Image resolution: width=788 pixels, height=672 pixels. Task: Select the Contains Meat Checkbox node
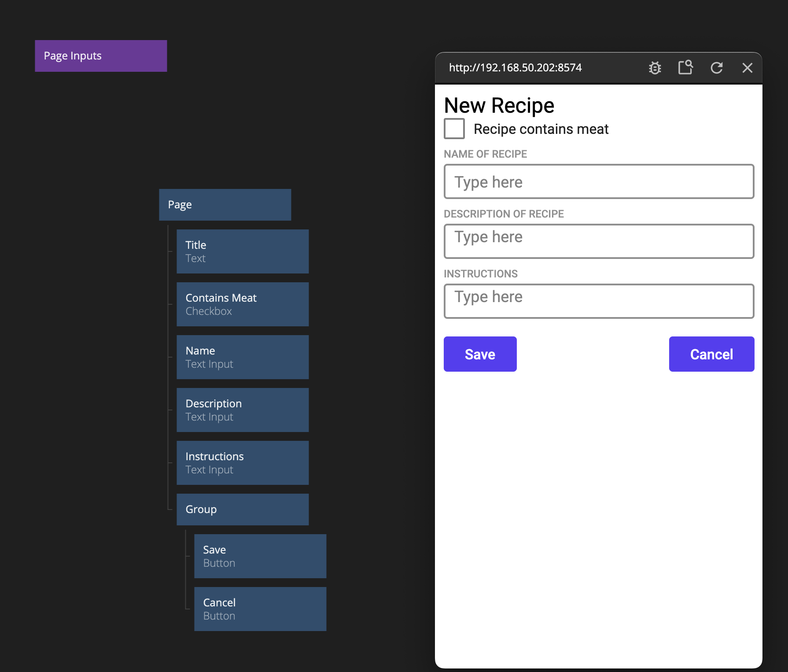click(x=243, y=304)
